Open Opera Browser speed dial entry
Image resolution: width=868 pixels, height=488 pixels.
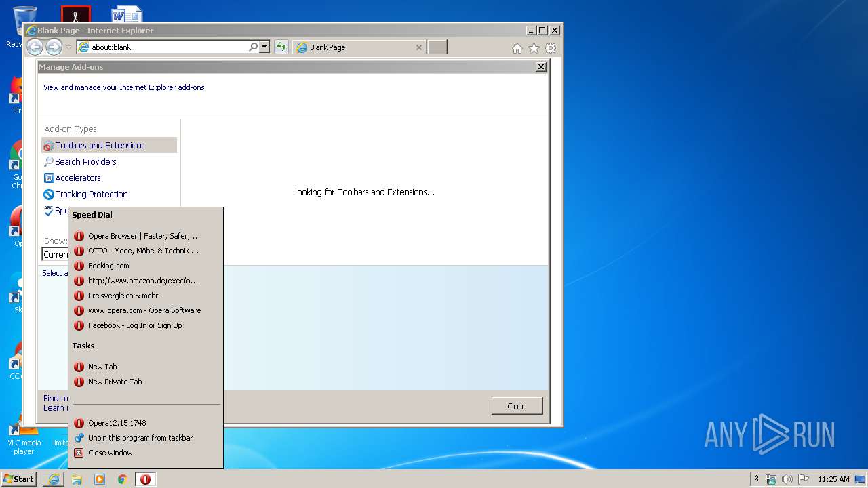[146, 236]
